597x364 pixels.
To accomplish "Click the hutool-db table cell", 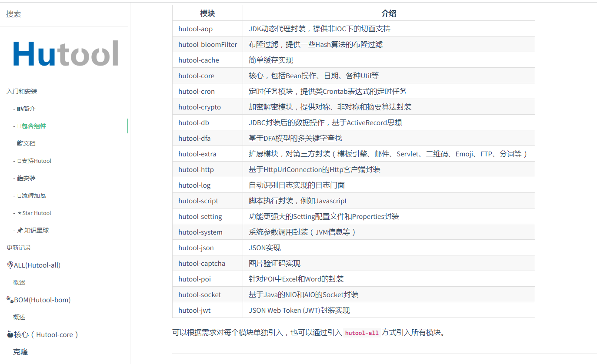I will [207, 122].
